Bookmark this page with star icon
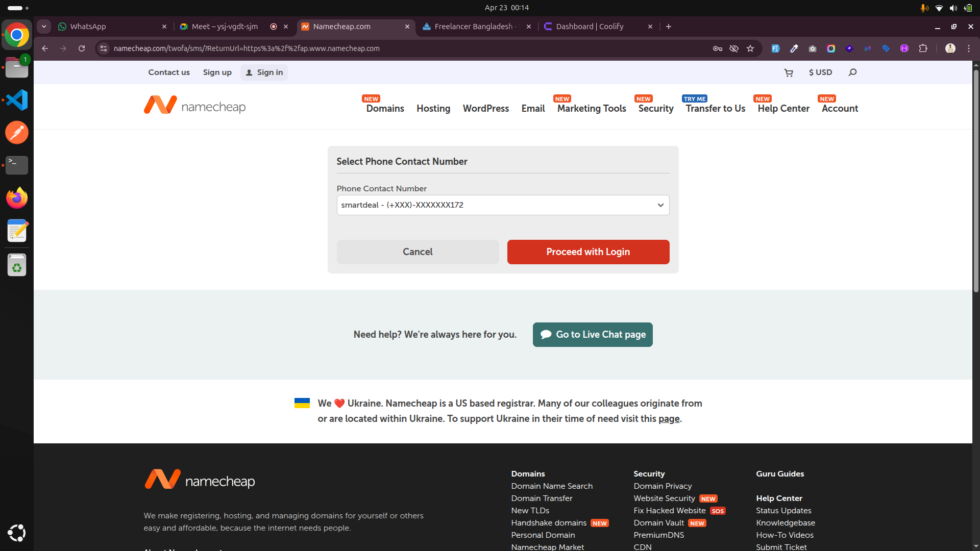980x551 pixels. [750, 48]
